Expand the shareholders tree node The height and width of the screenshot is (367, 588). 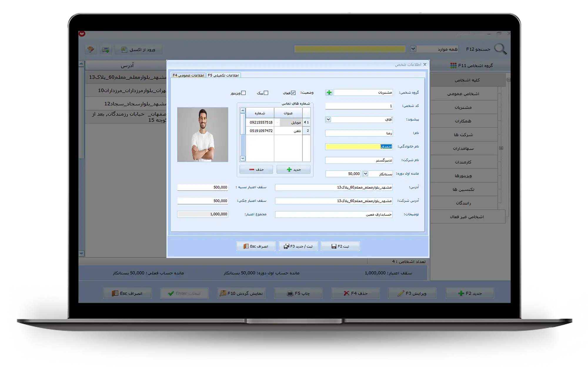[x=501, y=148]
